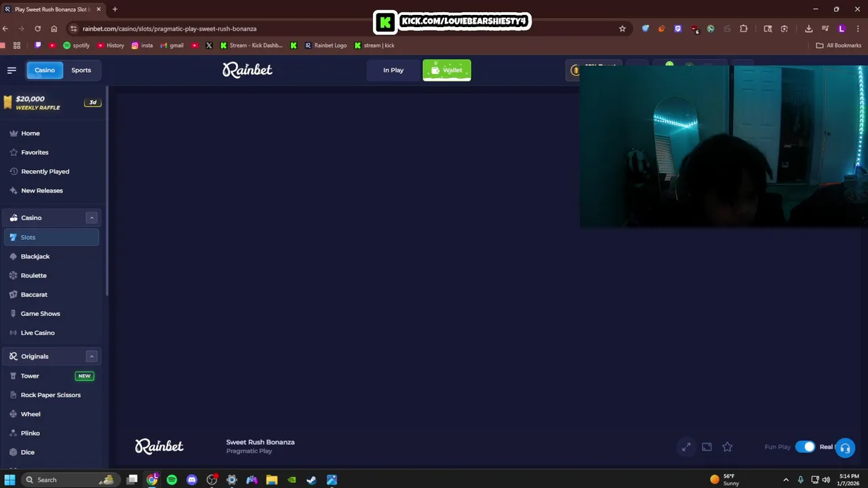
Task: Open the In Play section
Action: tap(393, 70)
